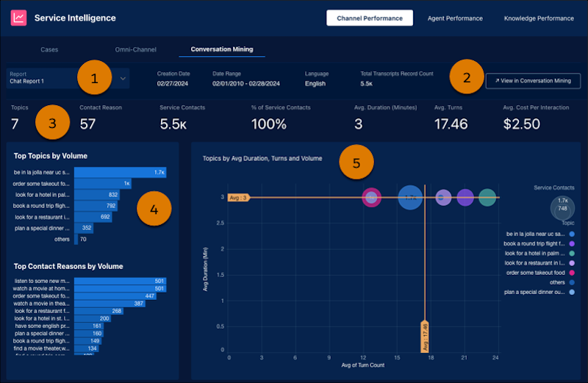588x383 pixels.
Task: Click the Language value English
Action: pos(315,84)
